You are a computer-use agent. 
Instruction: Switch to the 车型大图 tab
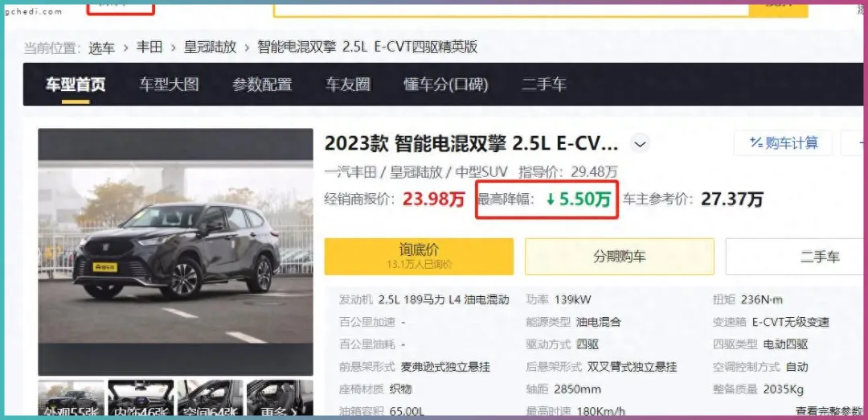(169, 84)
